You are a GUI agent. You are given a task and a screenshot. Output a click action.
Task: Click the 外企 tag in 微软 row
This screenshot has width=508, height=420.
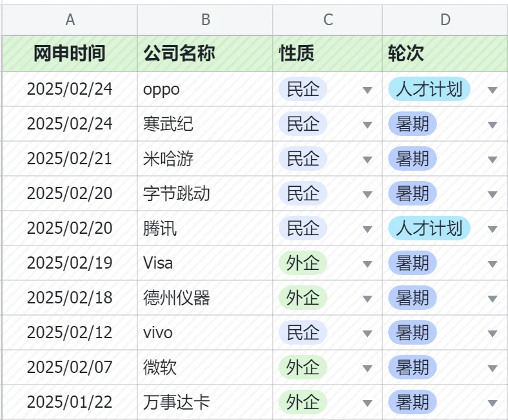pyautogui.click(x=303, y=367)
